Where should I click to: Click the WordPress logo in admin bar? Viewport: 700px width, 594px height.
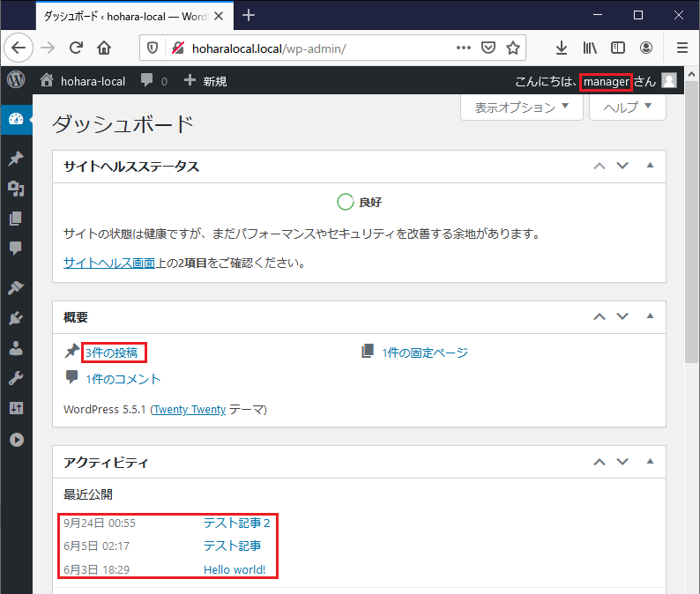pos(16,80)
